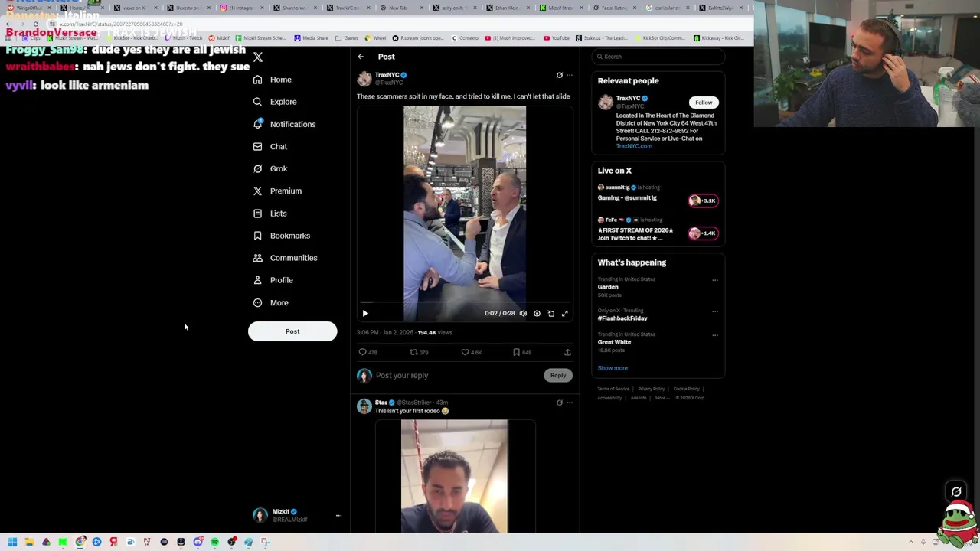Open Mizkif account avatar at bottom
The width and height of the screenshot is (980, 551).
click(260, 516)
